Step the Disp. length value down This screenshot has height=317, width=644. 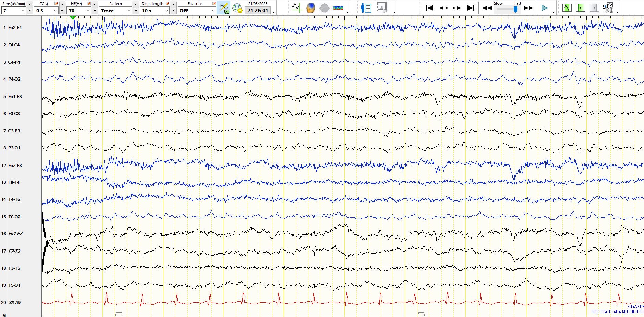174,11
